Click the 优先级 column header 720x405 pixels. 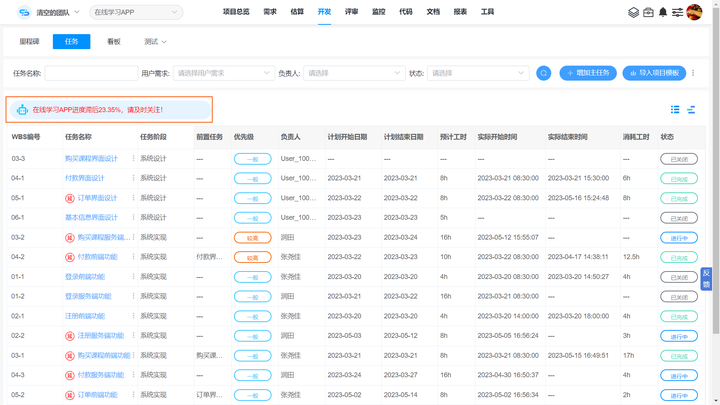click(x=243, y=137)
